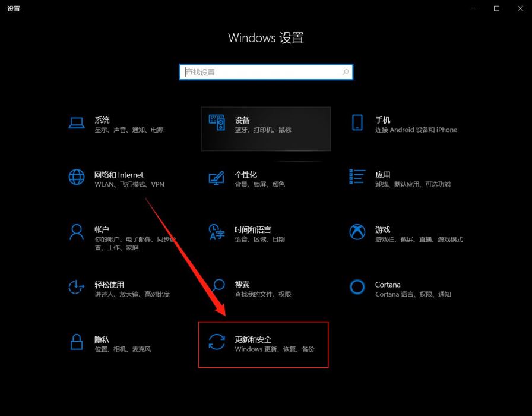
Task: Click the 更新和安全 refresh arrows icon
Action: (x=217, y=342)
